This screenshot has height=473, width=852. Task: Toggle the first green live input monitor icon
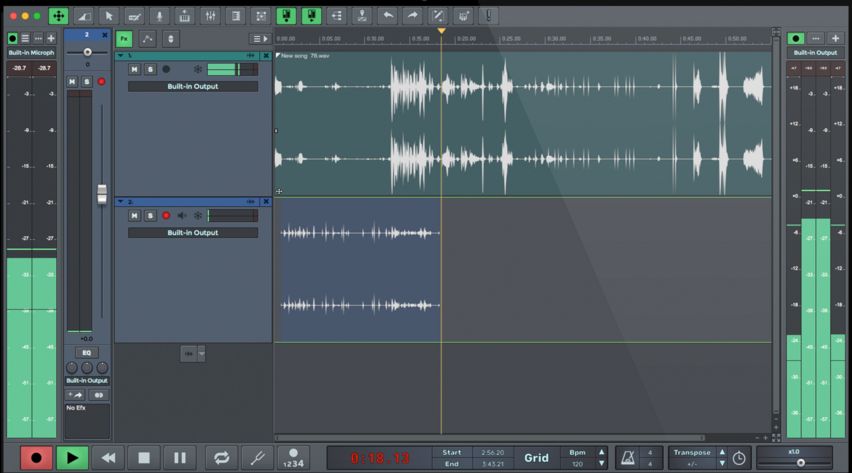(x=286, y=16)
